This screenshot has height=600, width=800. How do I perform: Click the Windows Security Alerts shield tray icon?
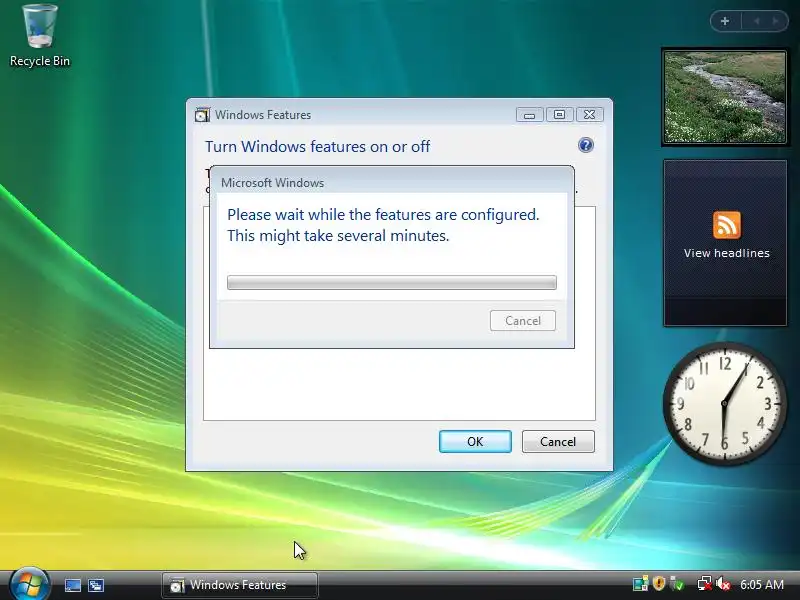(x=659, y=584)
